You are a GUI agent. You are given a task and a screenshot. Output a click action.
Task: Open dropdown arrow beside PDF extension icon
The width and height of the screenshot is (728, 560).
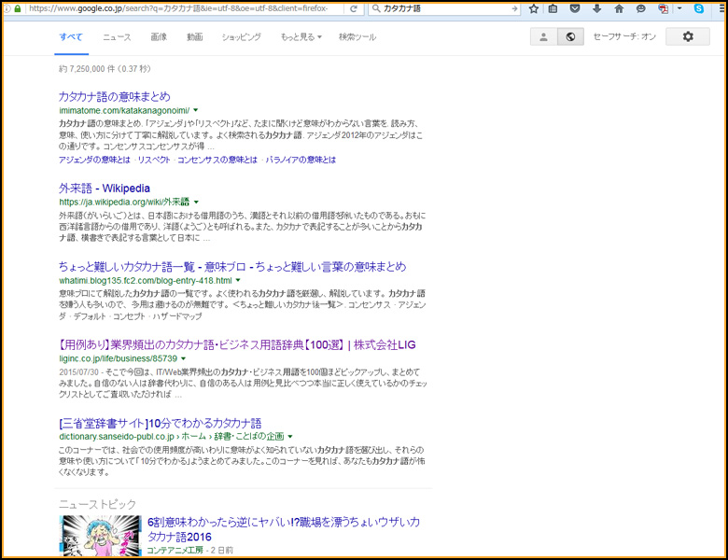tap(679, 8)
